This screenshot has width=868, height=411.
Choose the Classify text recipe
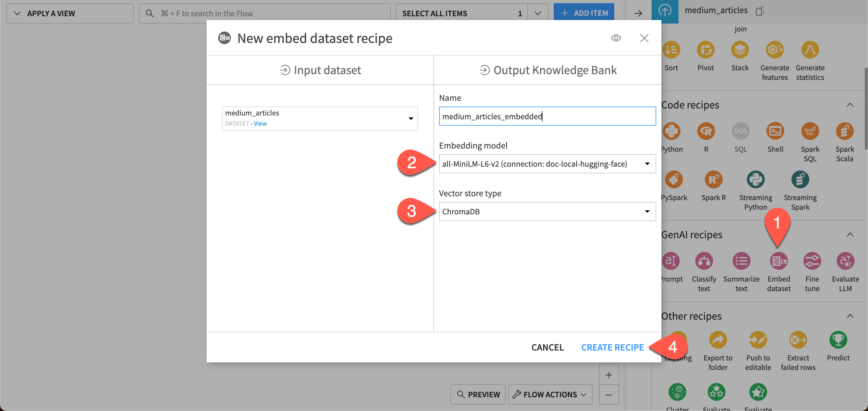pyautogui.click(x=704, y=261)
